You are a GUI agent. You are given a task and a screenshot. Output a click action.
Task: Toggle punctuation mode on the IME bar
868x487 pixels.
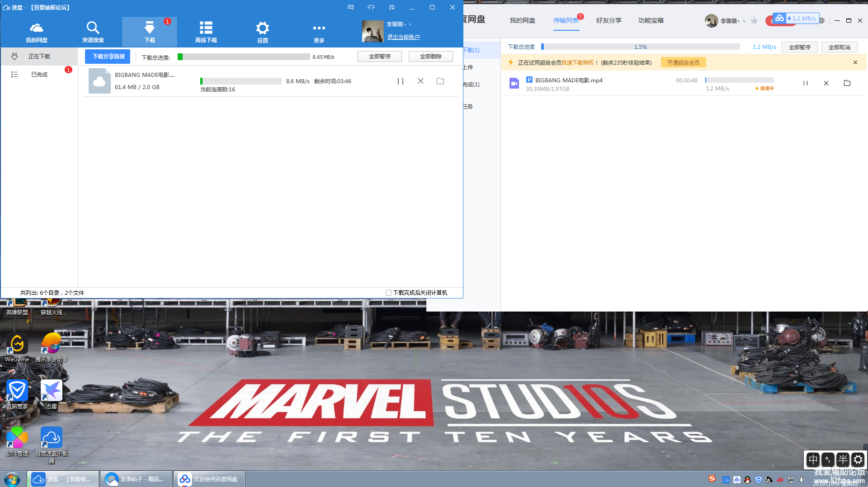click(828, 460)
